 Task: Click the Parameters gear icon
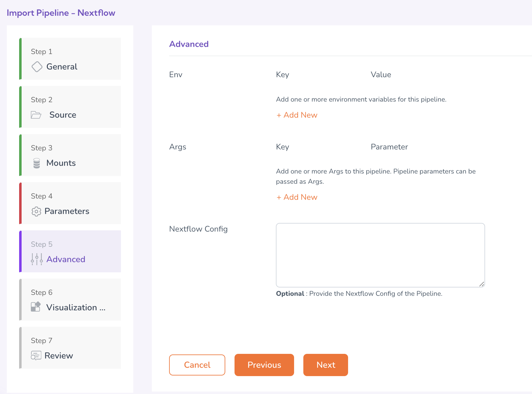[x=36, y=212]
